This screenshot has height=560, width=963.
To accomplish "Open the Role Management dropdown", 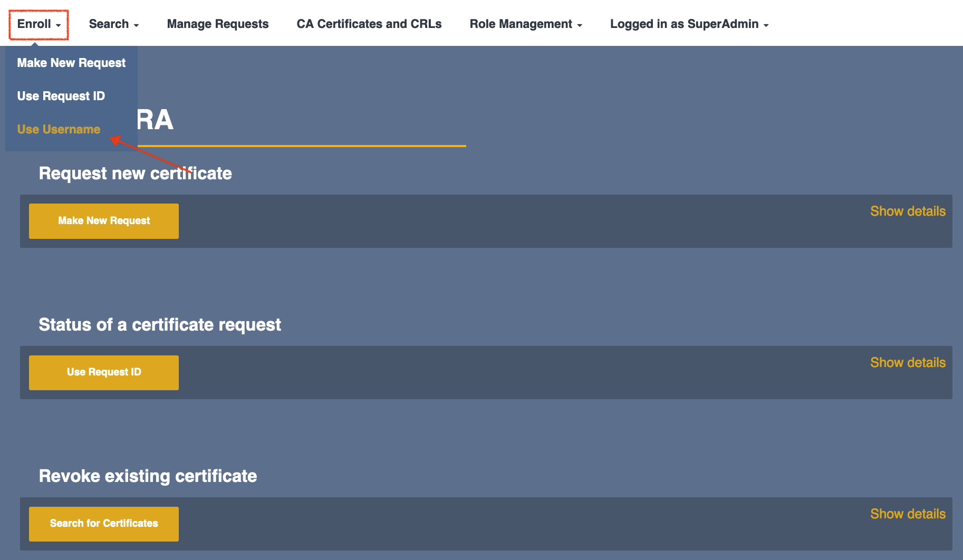I will pos(525,24).
